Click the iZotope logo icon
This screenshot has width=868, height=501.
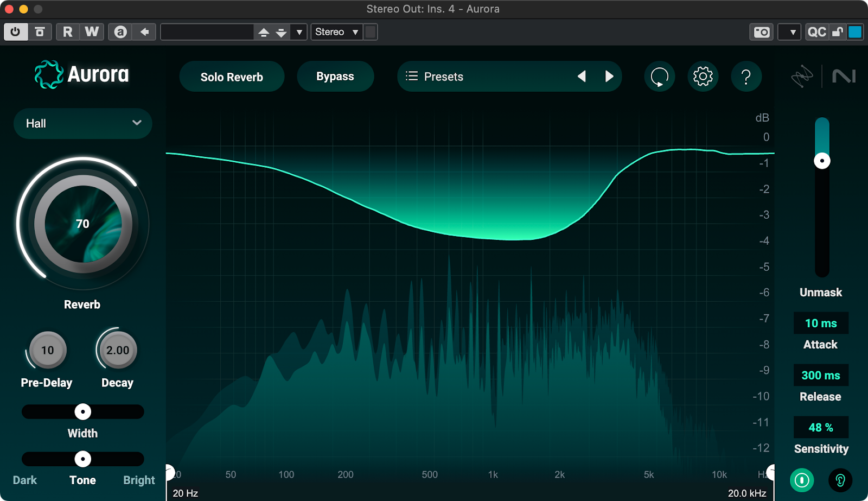pos(802,77)
